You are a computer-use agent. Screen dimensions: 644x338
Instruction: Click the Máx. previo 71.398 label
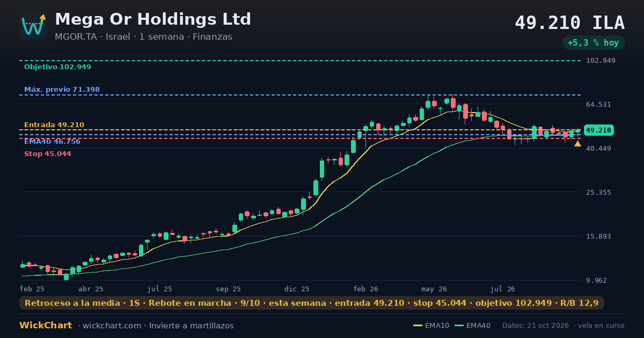pos(62,90)
